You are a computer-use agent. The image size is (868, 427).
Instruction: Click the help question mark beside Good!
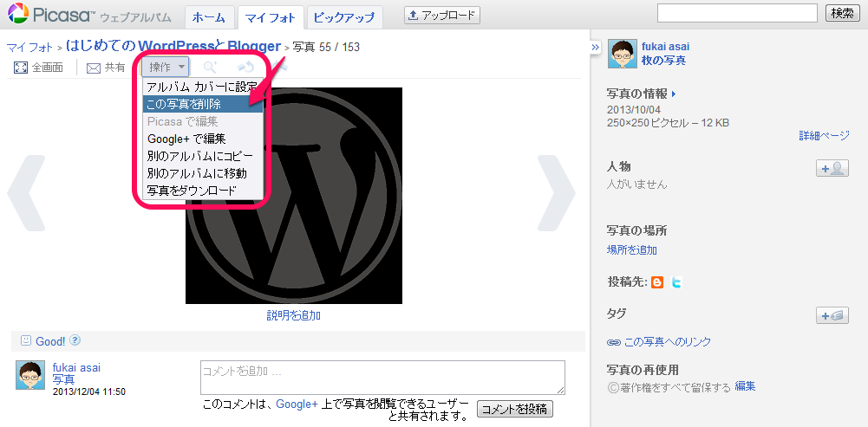tap(75, 340)
